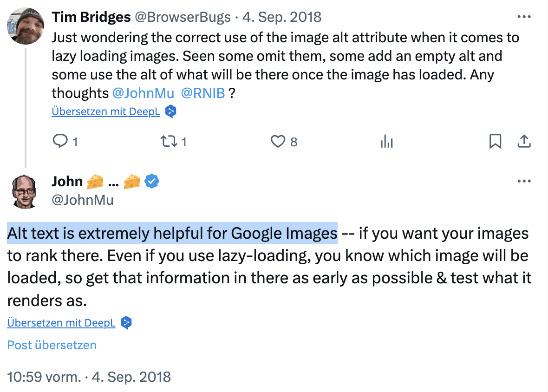Click Übersetzen mit DeepL under John's reply
This screenshot has width=548, height=392.
tap(61, 322)
